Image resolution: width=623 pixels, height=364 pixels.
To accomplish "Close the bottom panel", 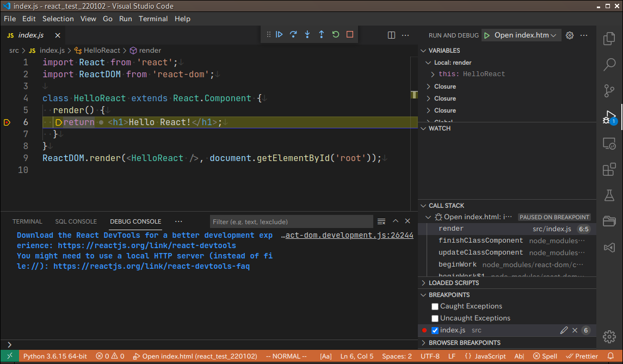I will click(x=408, y=221).
